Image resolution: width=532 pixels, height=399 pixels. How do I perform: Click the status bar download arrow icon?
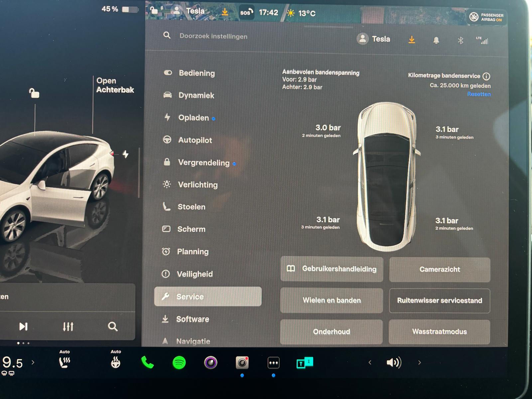coord(225,12)
